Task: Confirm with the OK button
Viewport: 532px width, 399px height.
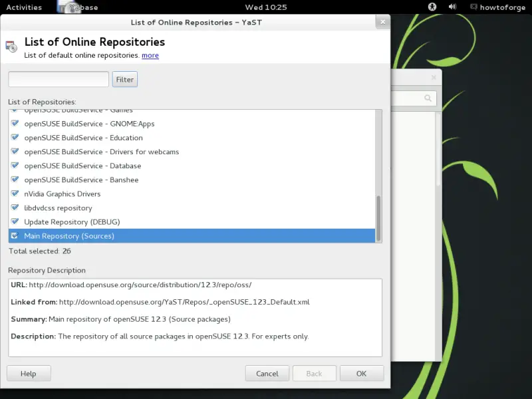Action: [x=362, y=373]
